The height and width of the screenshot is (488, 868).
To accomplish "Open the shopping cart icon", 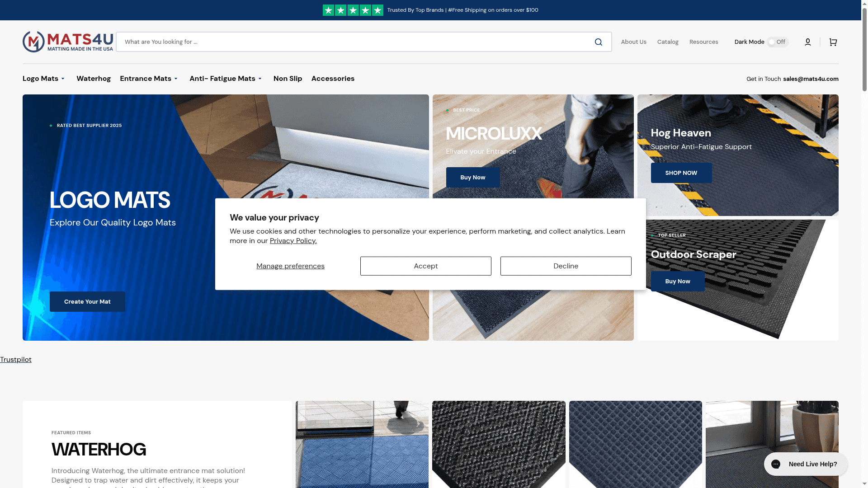I will click(x=833, y=42).
